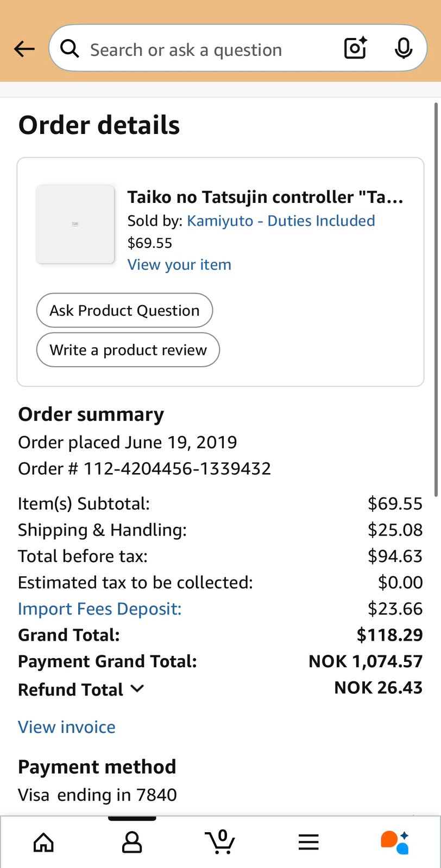Image resolution: width=441 pixels, height=868 pixels.
Task: Open the Import Fees Deposit link
Action: (x=99, y=609)
